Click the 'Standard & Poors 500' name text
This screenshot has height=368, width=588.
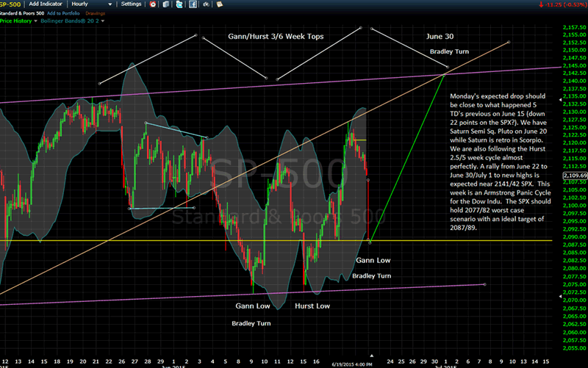pos(22,13)
